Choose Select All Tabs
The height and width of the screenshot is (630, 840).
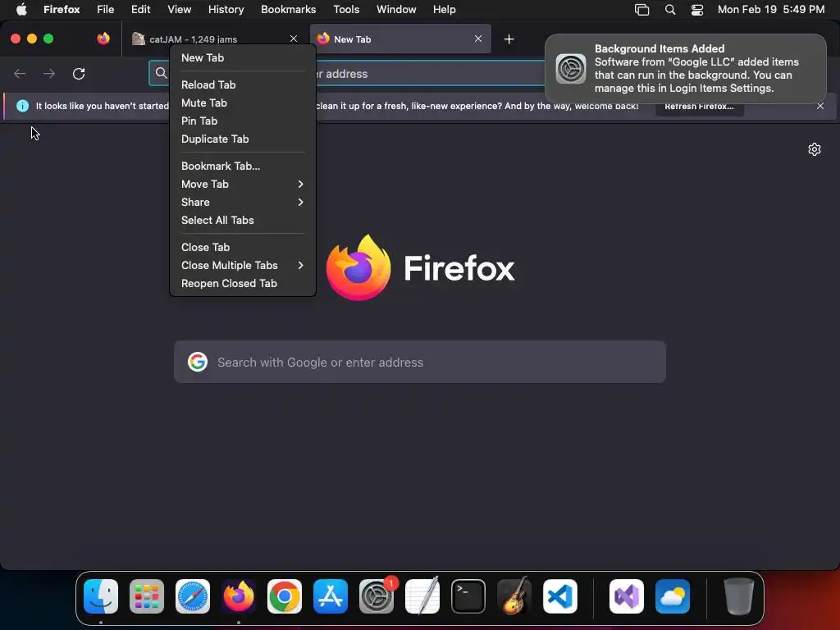click(x=243, y=220)
